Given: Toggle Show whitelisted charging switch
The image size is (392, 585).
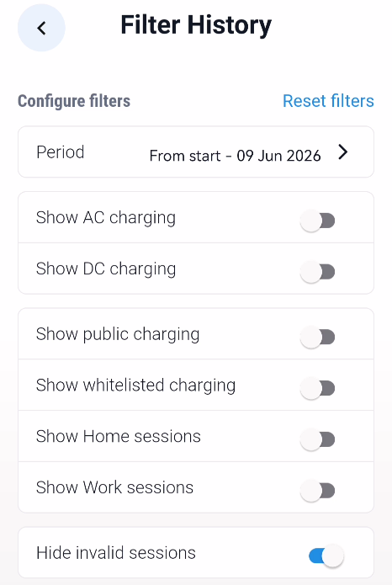Looking at the screenshot, I should 317,388.
